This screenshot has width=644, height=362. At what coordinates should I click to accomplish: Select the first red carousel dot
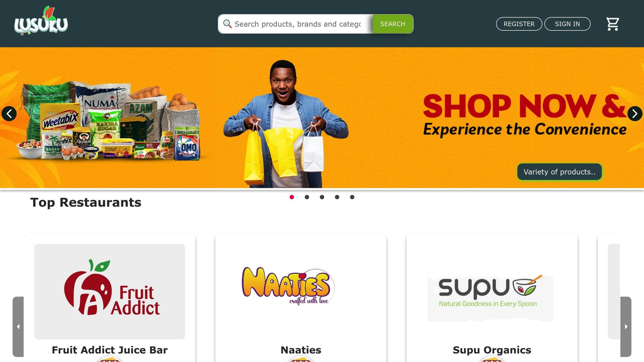[292, 197]
